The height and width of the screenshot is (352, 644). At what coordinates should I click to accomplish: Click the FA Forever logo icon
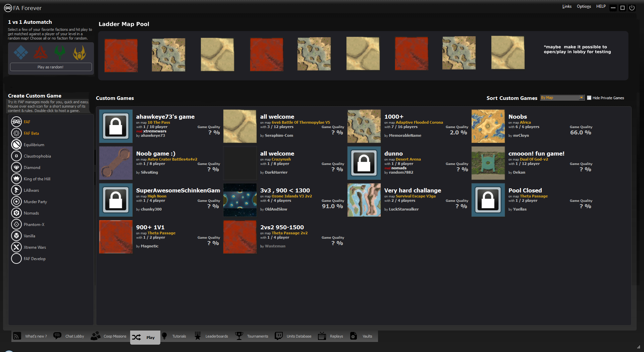tap(8, 8)
